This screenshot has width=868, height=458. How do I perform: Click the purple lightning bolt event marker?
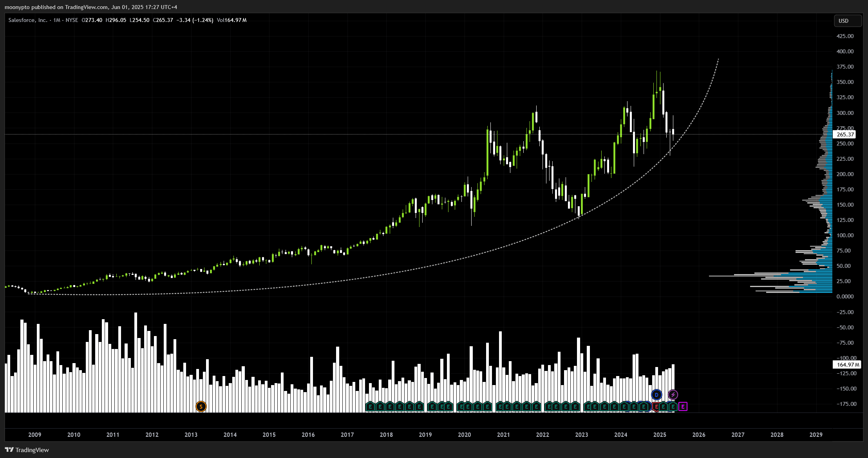pos(673,395)
